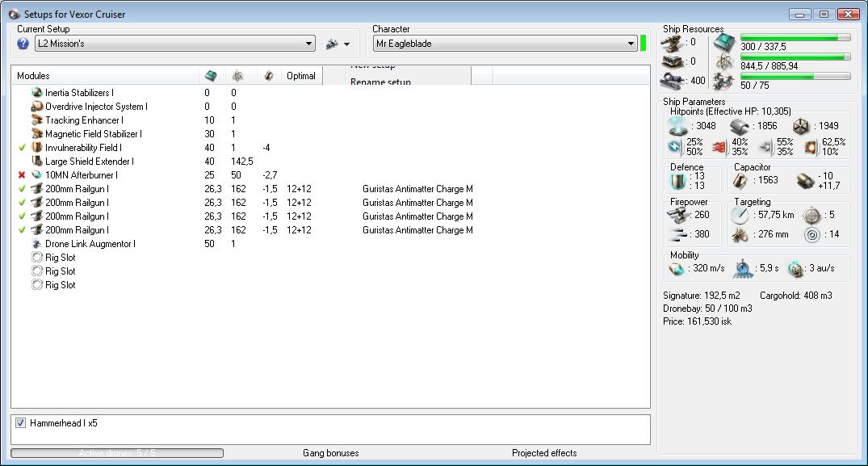
Task: Click the warp speed icon showing 3 au/s
Action: pos(795,269)
